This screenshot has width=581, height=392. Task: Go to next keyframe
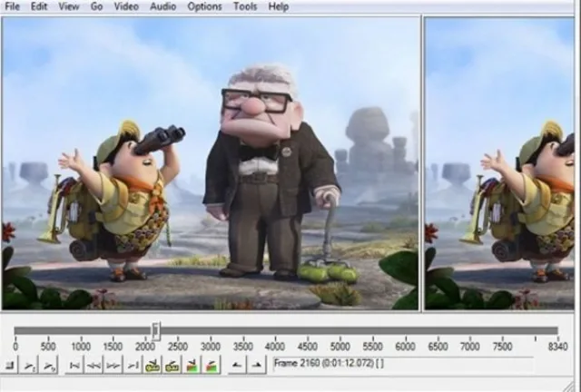pos(172,366)
